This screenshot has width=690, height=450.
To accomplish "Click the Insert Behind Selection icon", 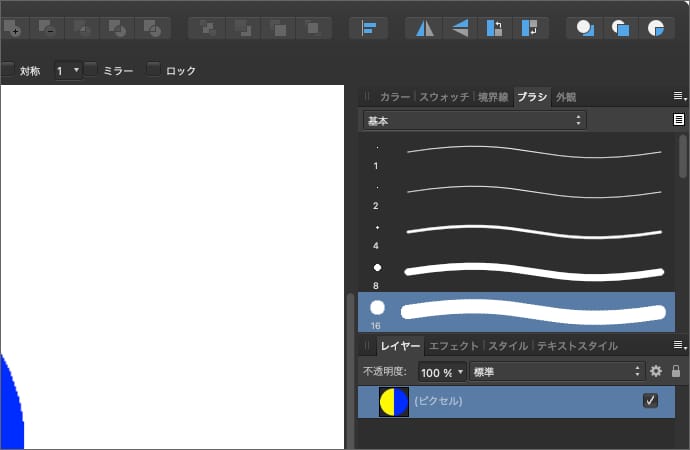I will tap(585, 28).
